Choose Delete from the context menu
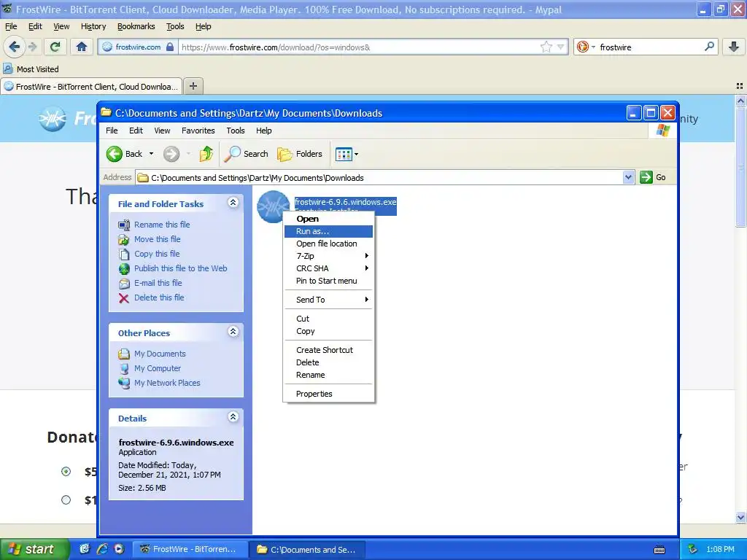 pos(328,362)
